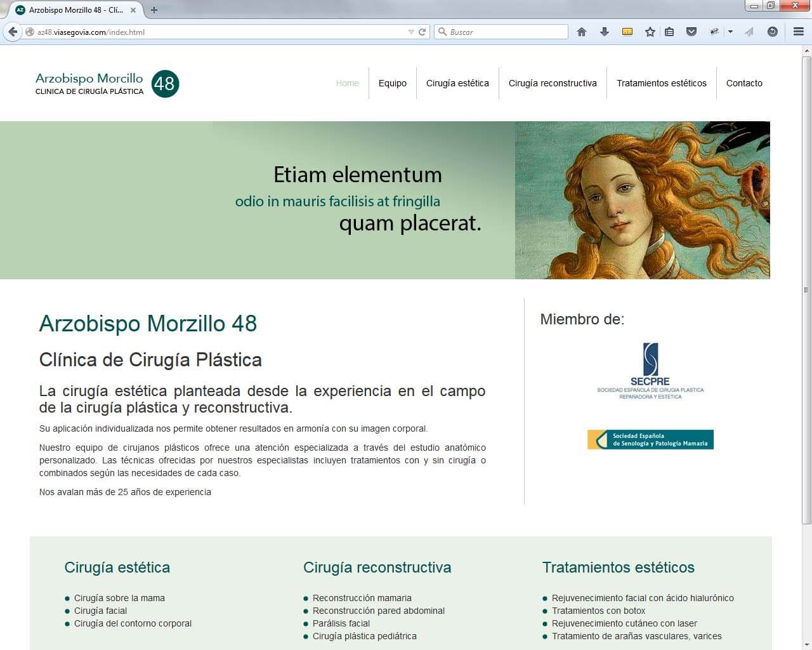
Task: Open Parálisis facial link
Action: point(341,623)
